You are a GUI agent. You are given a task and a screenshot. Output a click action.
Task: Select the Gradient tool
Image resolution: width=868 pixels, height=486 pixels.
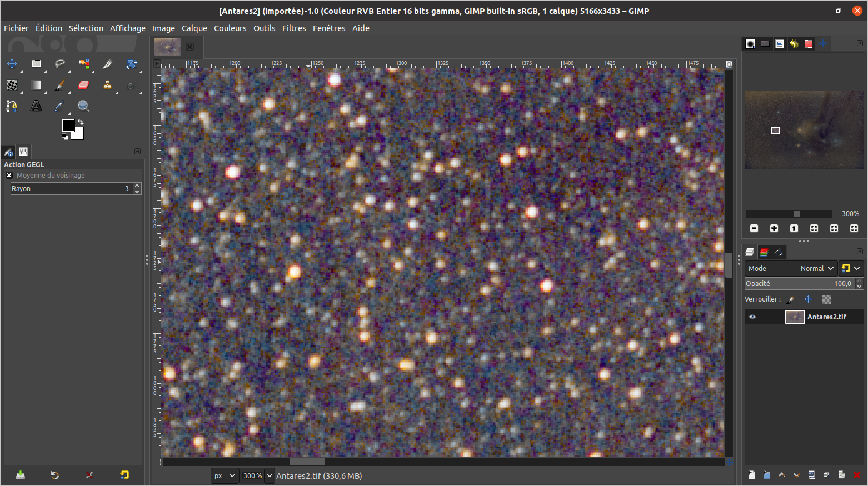pos(36,85)
